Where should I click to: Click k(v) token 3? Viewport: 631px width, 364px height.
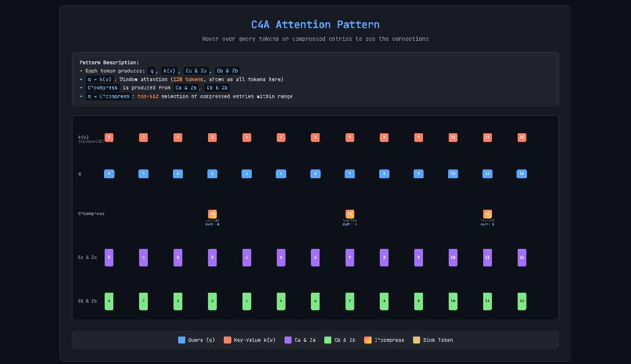[213, 137]
